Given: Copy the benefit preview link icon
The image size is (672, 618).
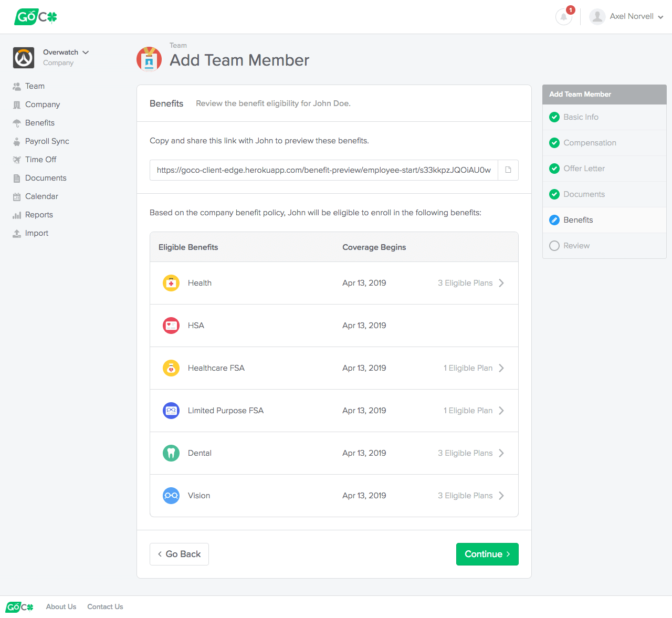Looking at the screenshot, I should tap(507, 170).
